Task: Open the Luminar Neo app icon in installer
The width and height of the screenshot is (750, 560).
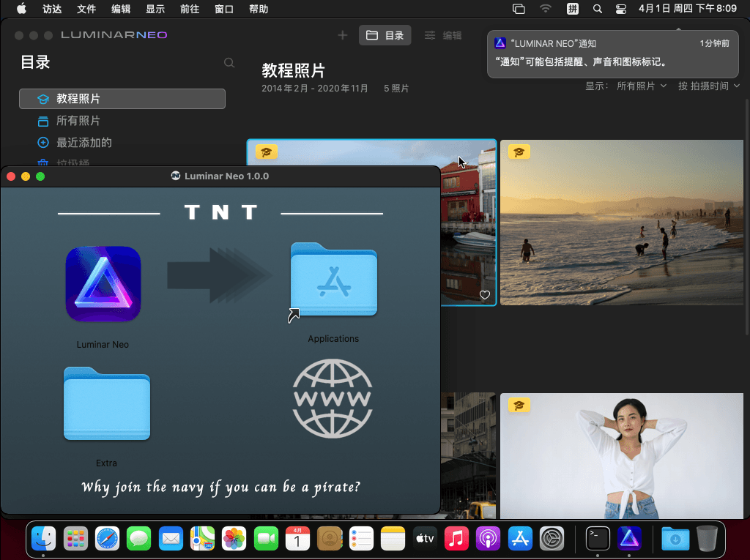Action: click(x=103, y=283)
